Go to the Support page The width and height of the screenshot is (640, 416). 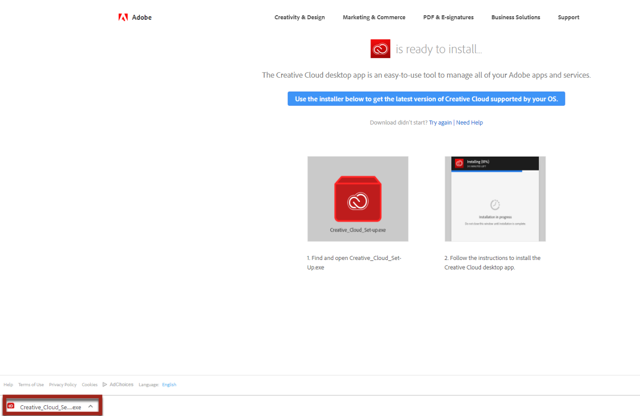coord(568,17)
